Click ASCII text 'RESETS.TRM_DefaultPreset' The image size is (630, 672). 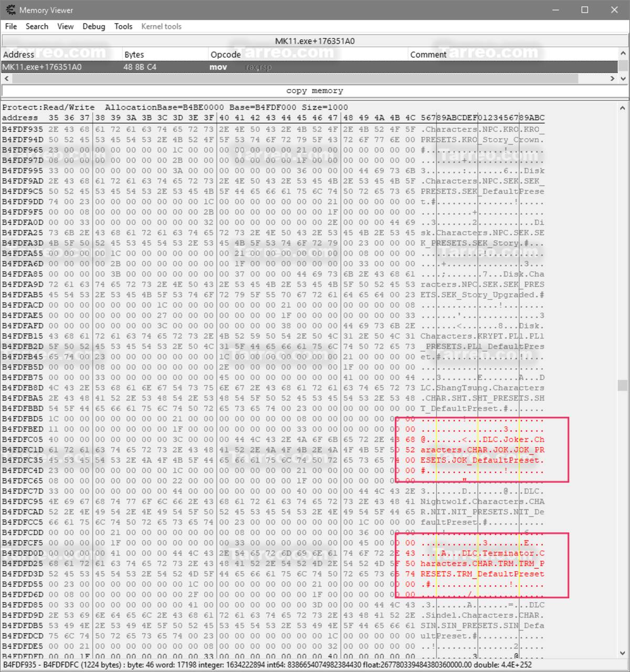tap(482, 574)
